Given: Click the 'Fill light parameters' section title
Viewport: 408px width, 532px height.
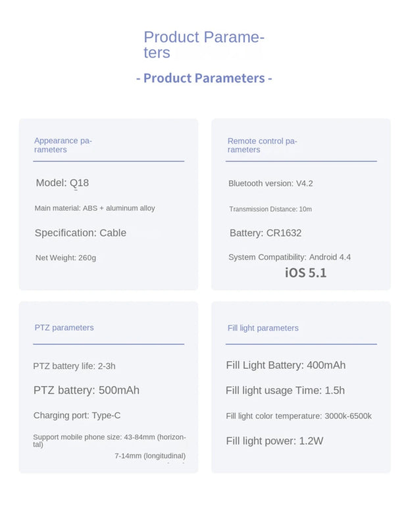Looking at the screenshot, I should (x=263, y=328).
